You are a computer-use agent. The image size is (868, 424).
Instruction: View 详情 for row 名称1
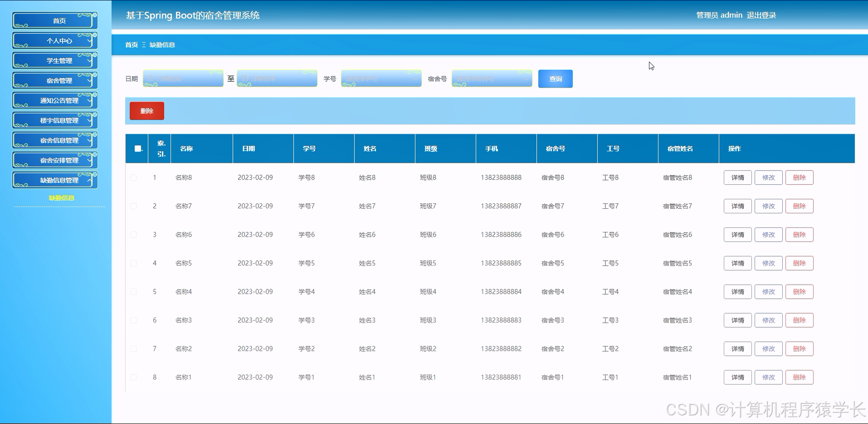pos(737,377)
